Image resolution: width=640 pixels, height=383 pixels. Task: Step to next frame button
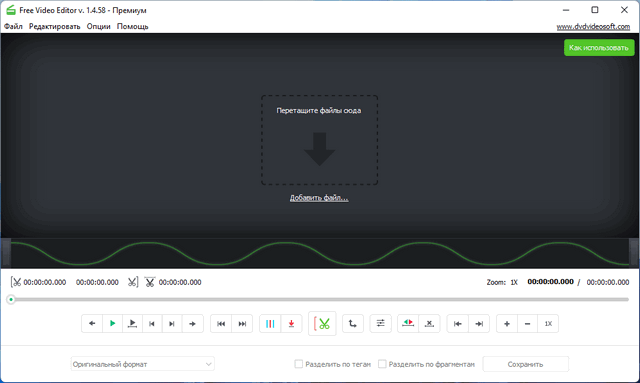[172, 323]
